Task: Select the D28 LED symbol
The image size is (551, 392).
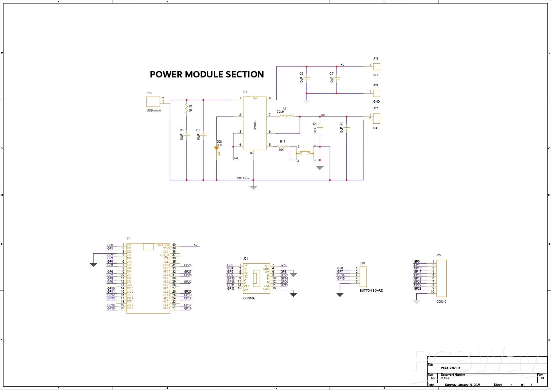Action: [x=216, y=149]
